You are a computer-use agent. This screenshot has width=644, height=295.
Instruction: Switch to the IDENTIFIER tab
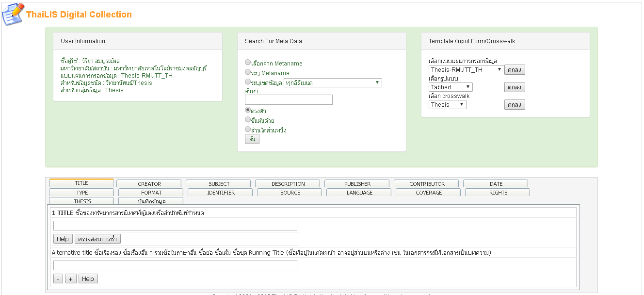(x=220, y=193)
